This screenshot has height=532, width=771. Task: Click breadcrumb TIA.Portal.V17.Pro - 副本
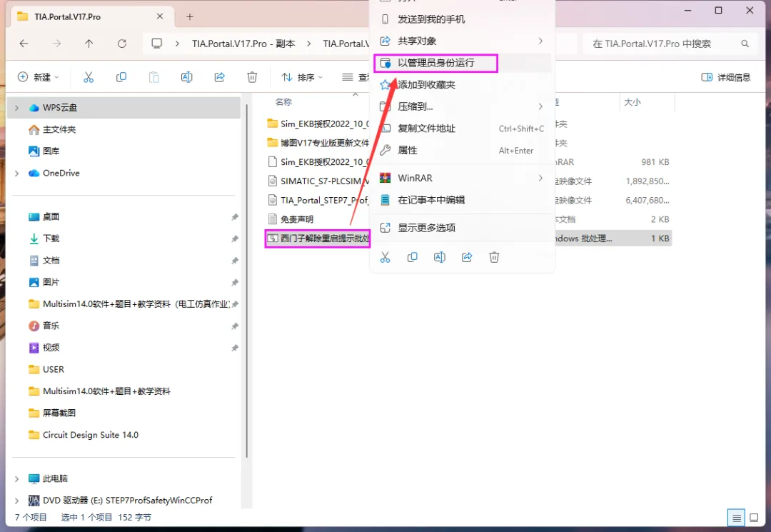243,44
